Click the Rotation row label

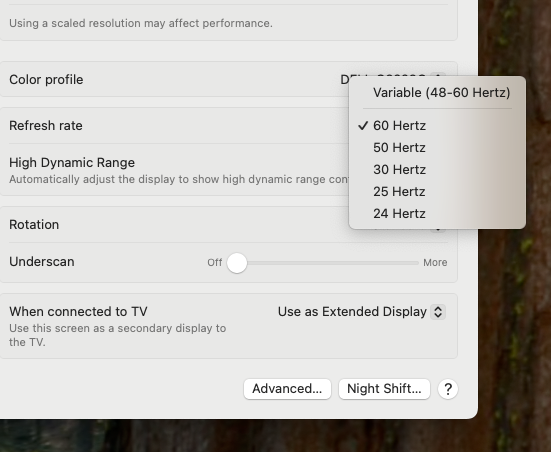34,225
